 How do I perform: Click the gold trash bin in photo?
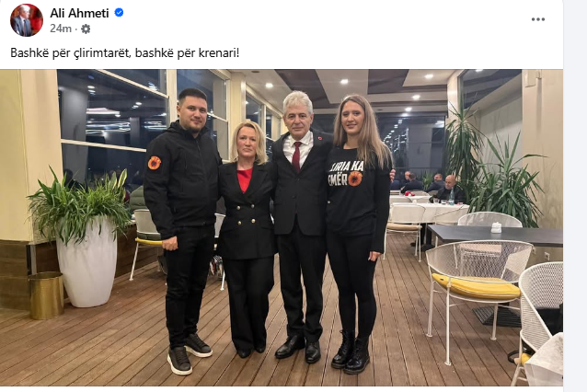click(46, 295)
